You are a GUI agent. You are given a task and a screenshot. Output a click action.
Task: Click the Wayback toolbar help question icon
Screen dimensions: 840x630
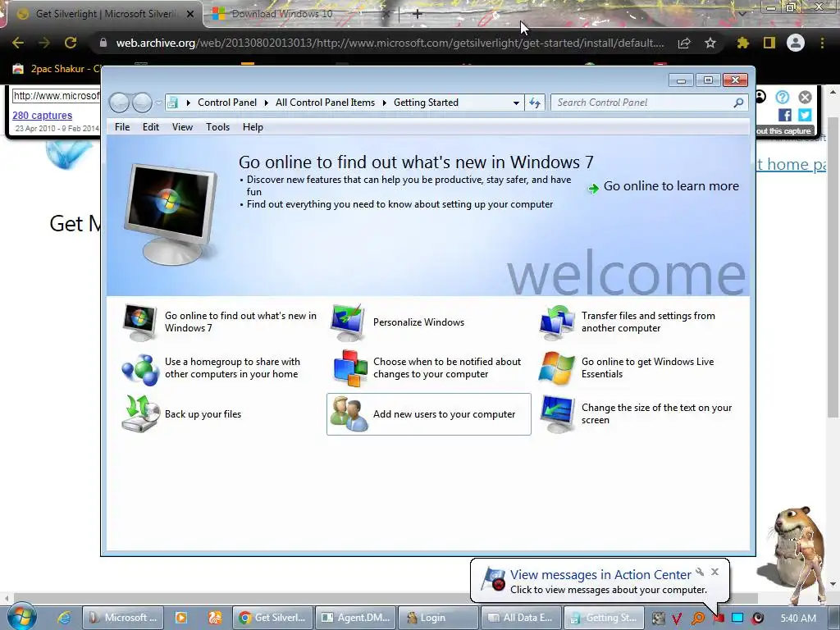(x=782, y=97)
